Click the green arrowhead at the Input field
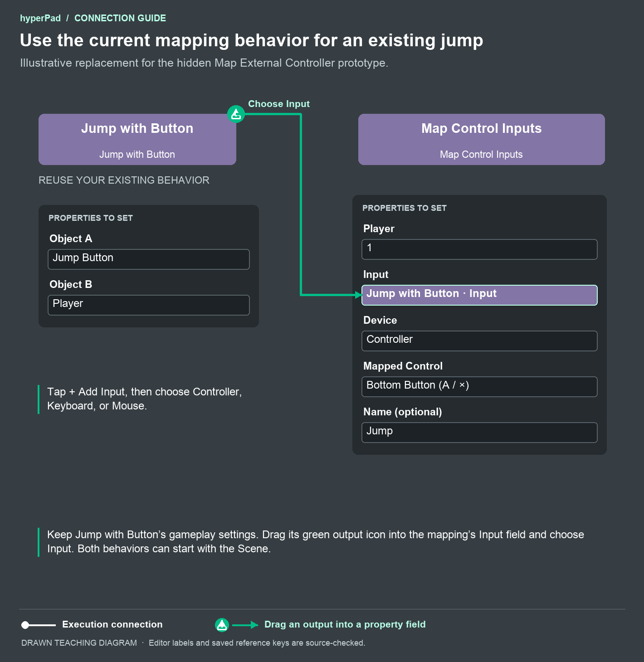 click(359, 295)
